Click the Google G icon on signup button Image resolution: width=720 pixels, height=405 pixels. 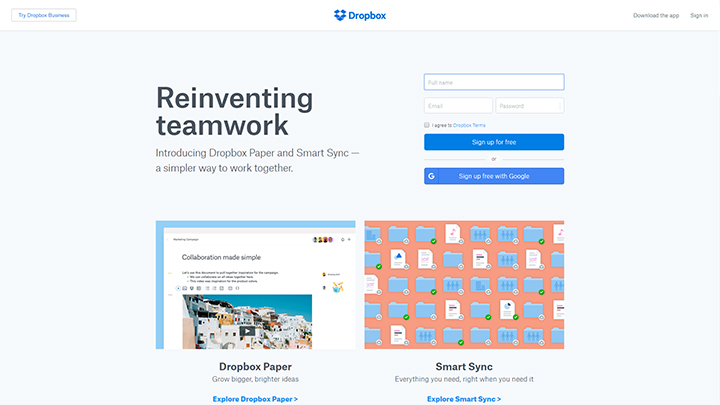(x=432, y=176)
